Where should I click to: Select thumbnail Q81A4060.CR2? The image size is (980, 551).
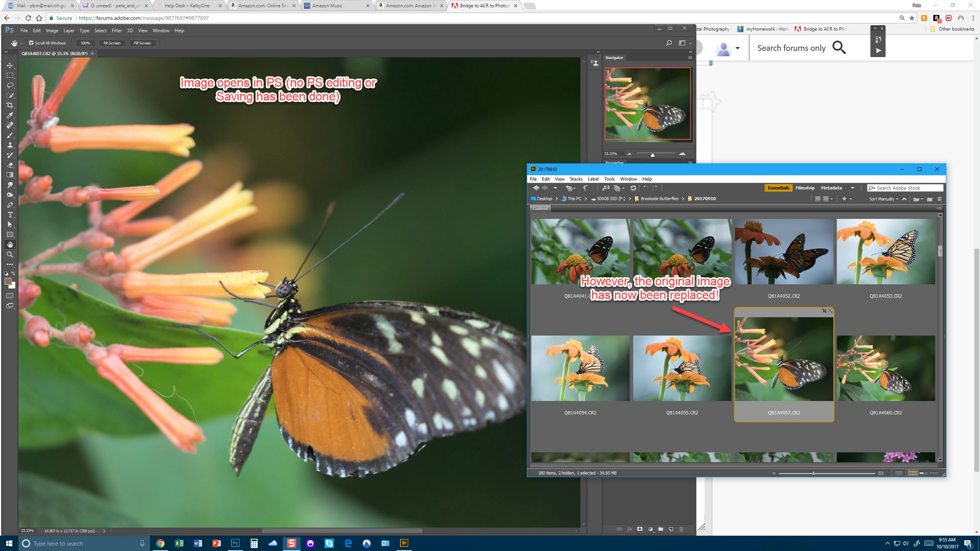(885, 368)
